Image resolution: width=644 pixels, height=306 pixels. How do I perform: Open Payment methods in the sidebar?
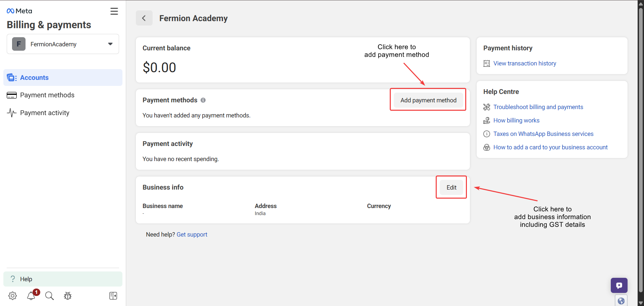coord(47,95)
